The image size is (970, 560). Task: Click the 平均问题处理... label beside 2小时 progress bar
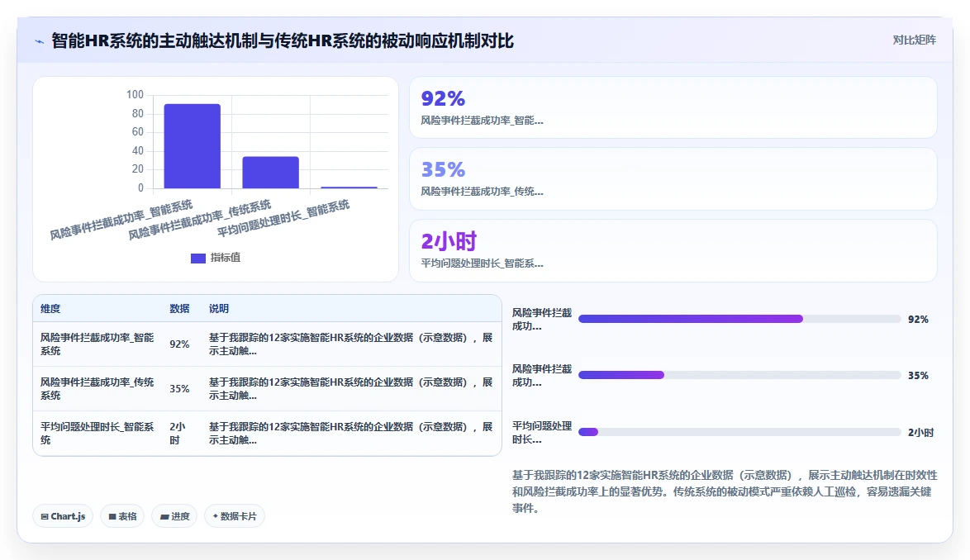click(x=542, y=432)
